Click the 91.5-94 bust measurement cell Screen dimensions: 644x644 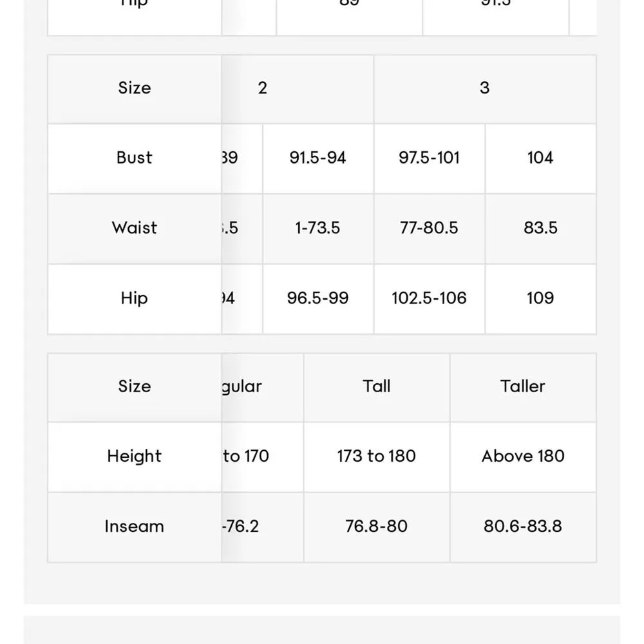317,158
